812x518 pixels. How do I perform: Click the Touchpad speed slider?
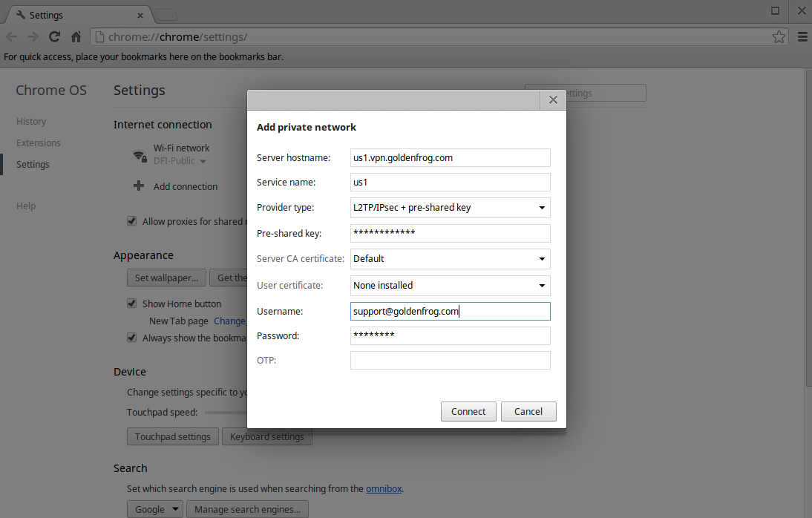226,413
